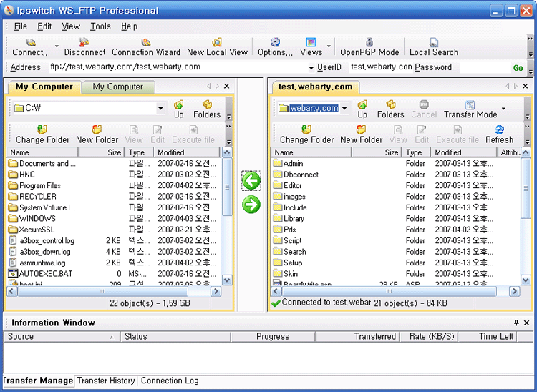Click the Disconnect toolbar icon
537x392 pixels.
coord(84,43)
